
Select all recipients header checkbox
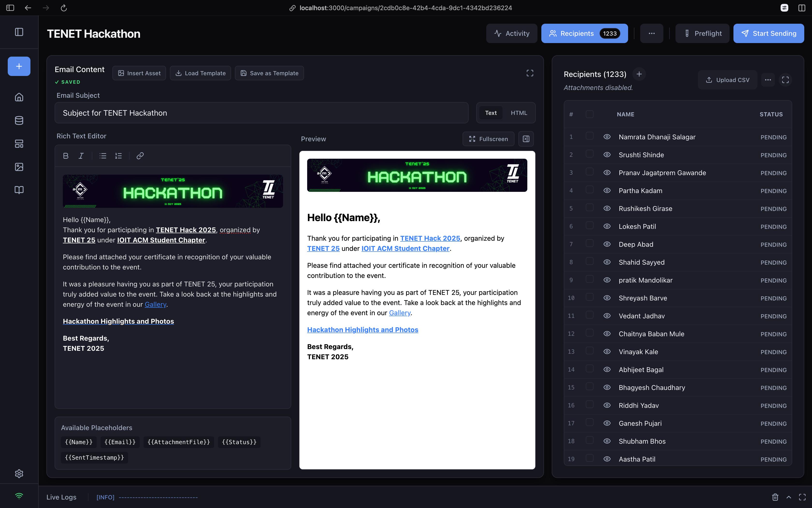click(x=589, y=114)
